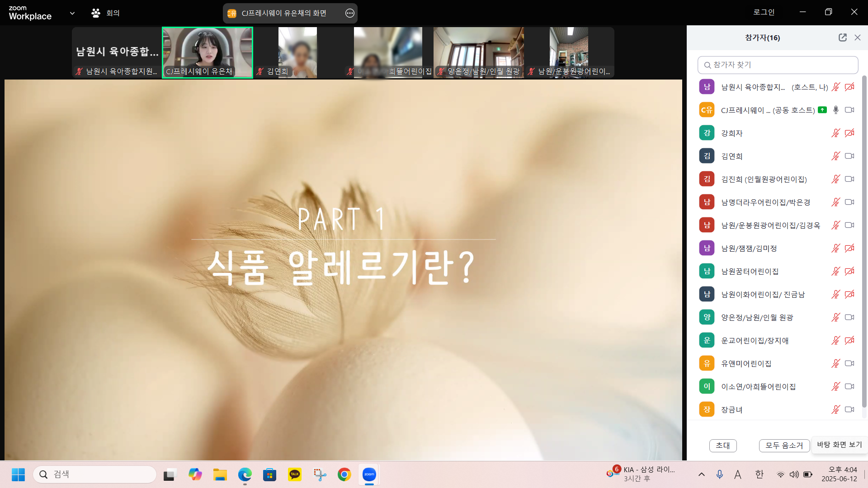Open the meeting (회의) info icon
This screenshot has height=488, width=868.
click(x=95, y=13)
